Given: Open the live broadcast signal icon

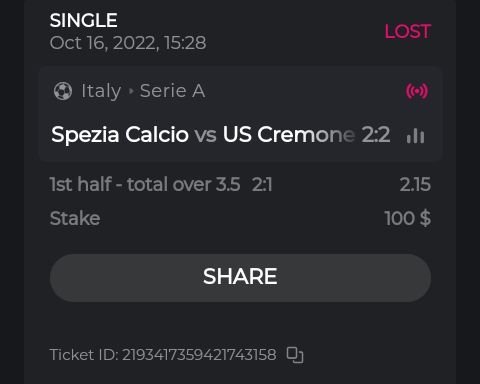Looking at the screenshot, I should (x=417, y=91).
